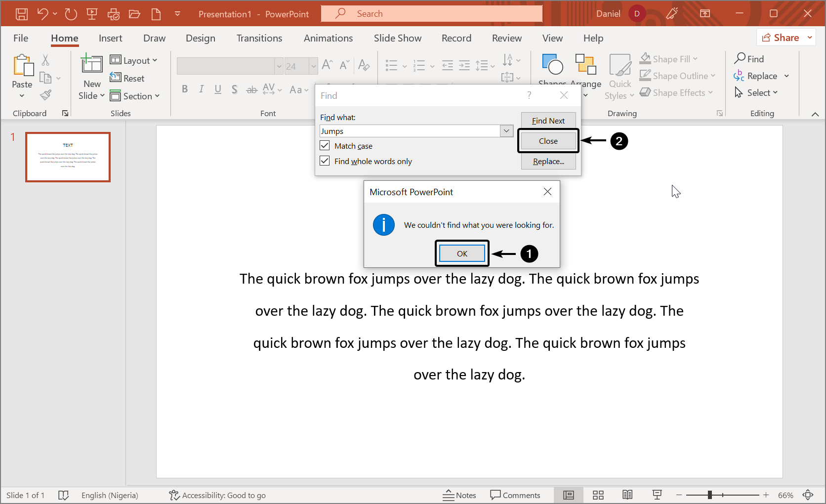826x504 pixels.
Task: Expand the Find what dropdown arrow
Action: click(506, 131)
